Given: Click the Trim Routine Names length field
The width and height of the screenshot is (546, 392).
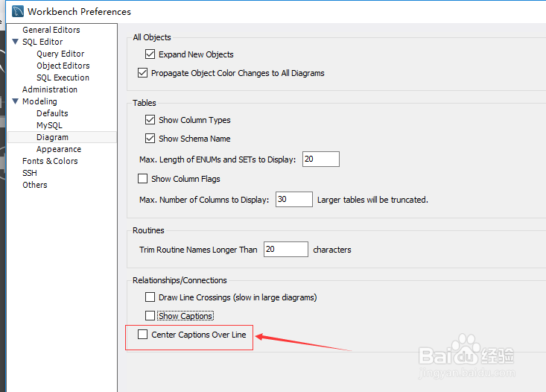Looking at the screenshot, I should tap(285, 249).
